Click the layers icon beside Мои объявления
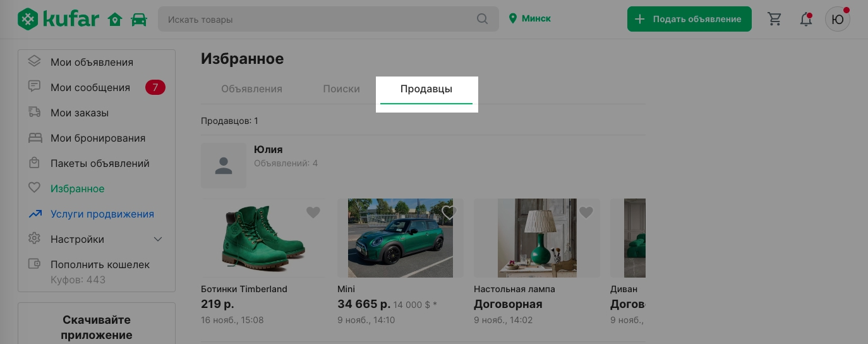 pyautogui.click(x=34, y=62)
